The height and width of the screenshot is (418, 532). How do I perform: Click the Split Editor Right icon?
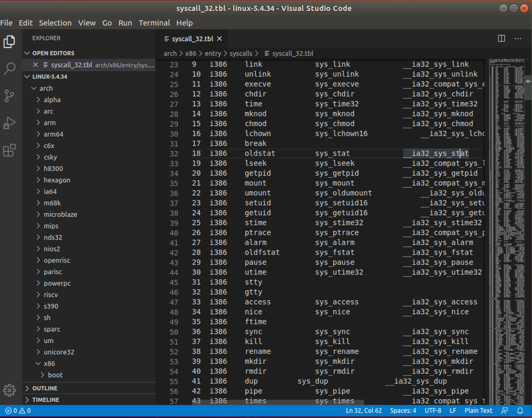coord(501,39)
